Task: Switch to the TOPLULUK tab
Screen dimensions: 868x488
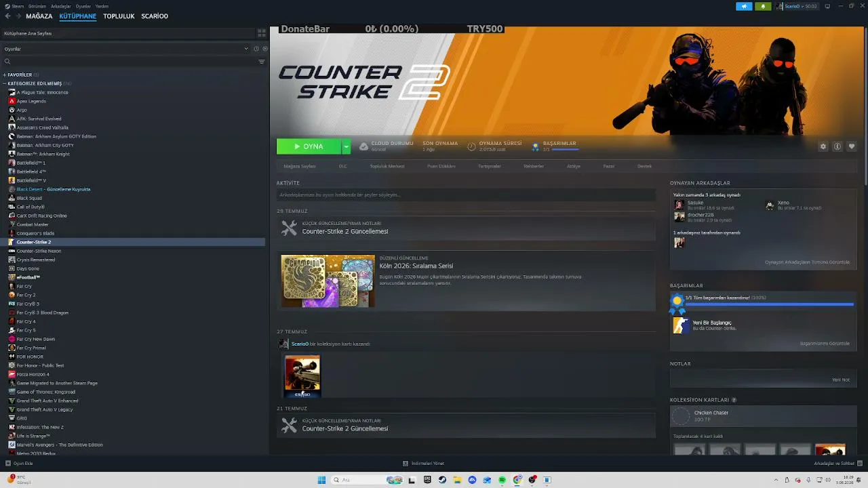Action: [119, 16]
